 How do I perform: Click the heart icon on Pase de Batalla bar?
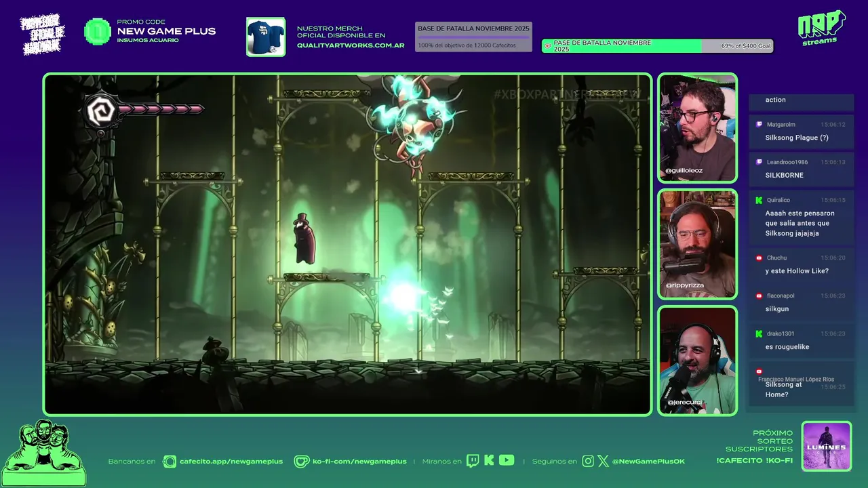(x=547, y=46)
